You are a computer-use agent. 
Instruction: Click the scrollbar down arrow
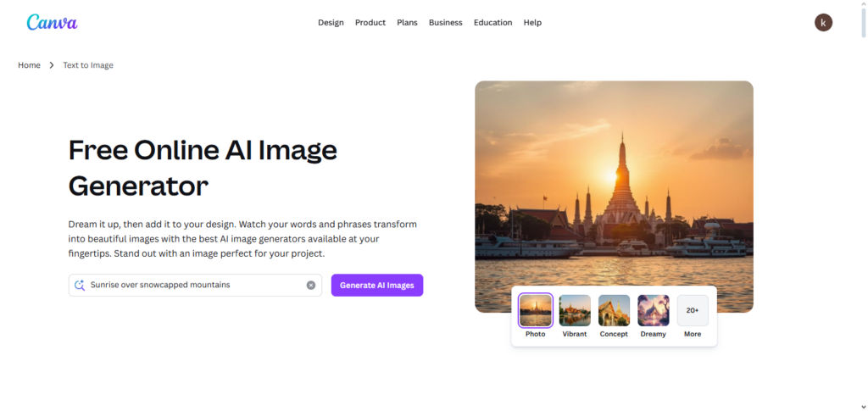pos(863,407)
